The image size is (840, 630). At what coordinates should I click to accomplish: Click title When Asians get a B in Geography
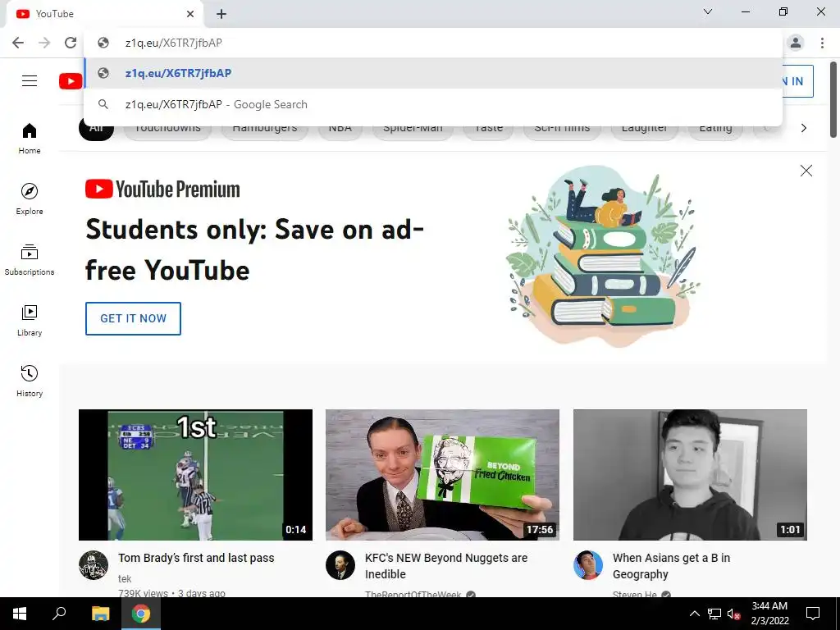pos(671,566)
